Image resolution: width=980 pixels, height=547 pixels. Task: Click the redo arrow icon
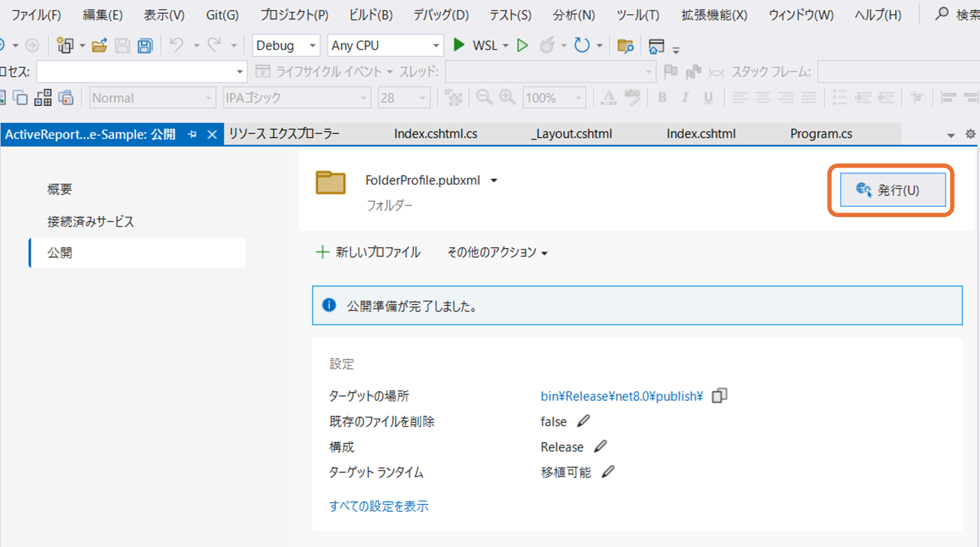214,45
